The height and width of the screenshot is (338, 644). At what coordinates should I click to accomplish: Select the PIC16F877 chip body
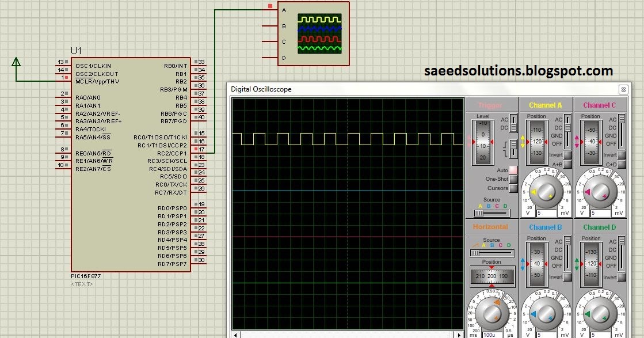click(131, 164)
